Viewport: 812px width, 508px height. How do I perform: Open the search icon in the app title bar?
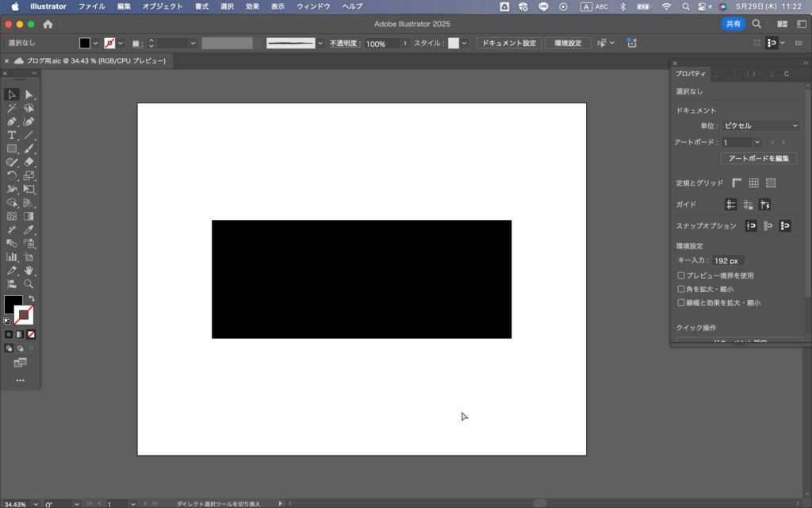click(756, 24)
